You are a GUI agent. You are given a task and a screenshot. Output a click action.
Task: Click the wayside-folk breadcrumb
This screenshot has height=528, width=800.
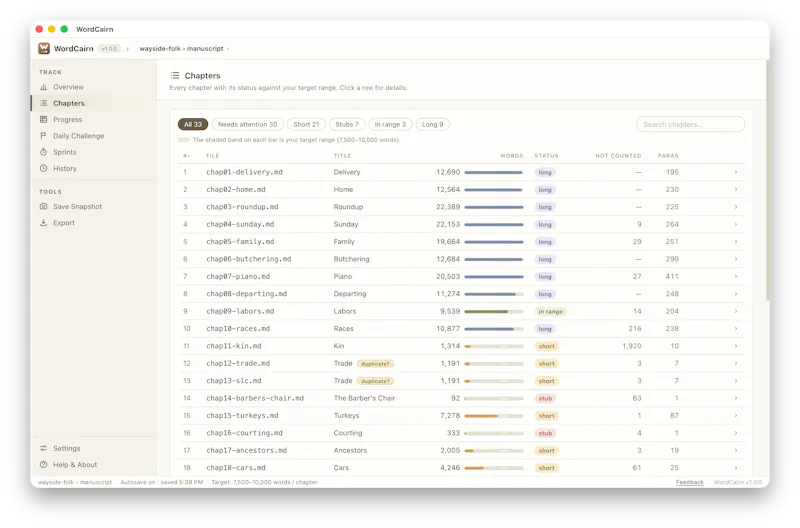point(160,49)
